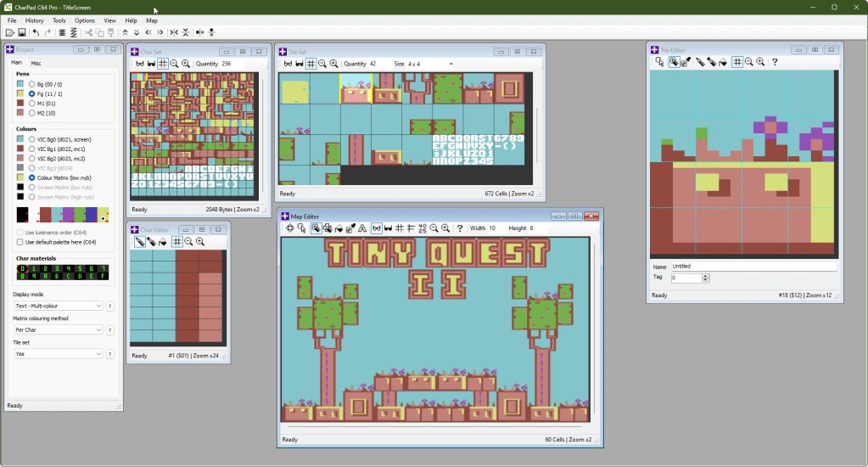Switch to the Misc tab
Viewport: 868px width, 467px height.
coord(36,63)
